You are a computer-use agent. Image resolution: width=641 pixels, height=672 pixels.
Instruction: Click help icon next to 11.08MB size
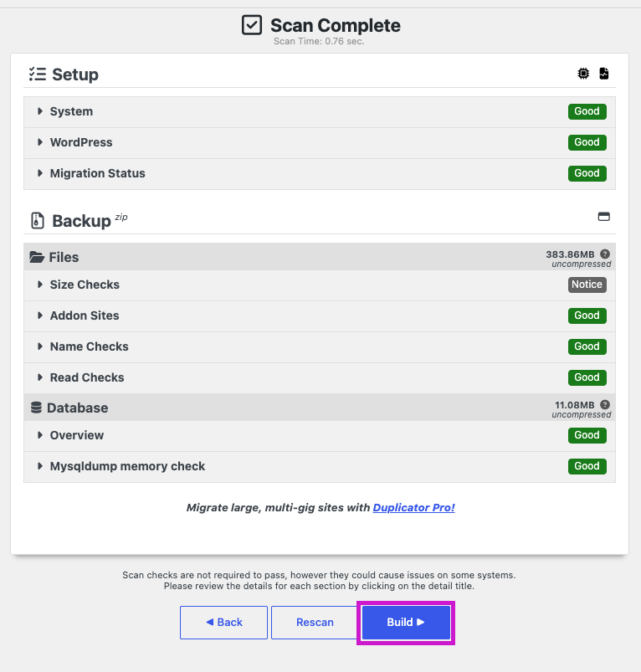[x=604, y=404]
